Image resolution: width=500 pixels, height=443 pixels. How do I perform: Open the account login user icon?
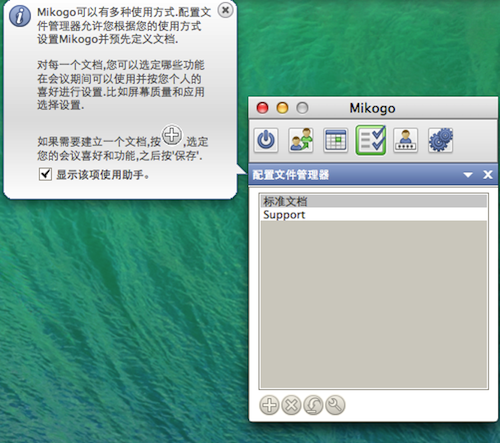[405, 140]
